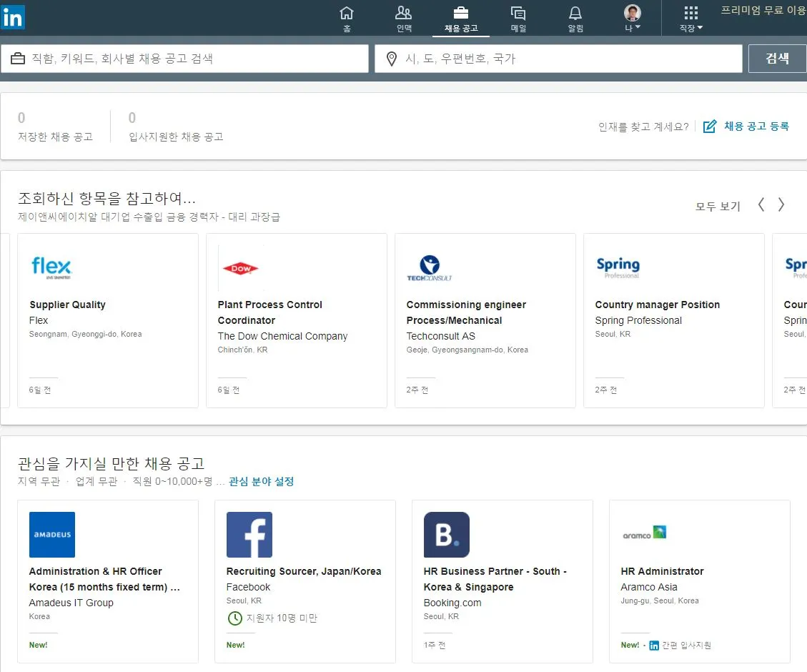Image resolution: width=807 pixels, height=672 pixels.
Task: Click Amadeus IT Group company name
Action: [x=71, y=603]
